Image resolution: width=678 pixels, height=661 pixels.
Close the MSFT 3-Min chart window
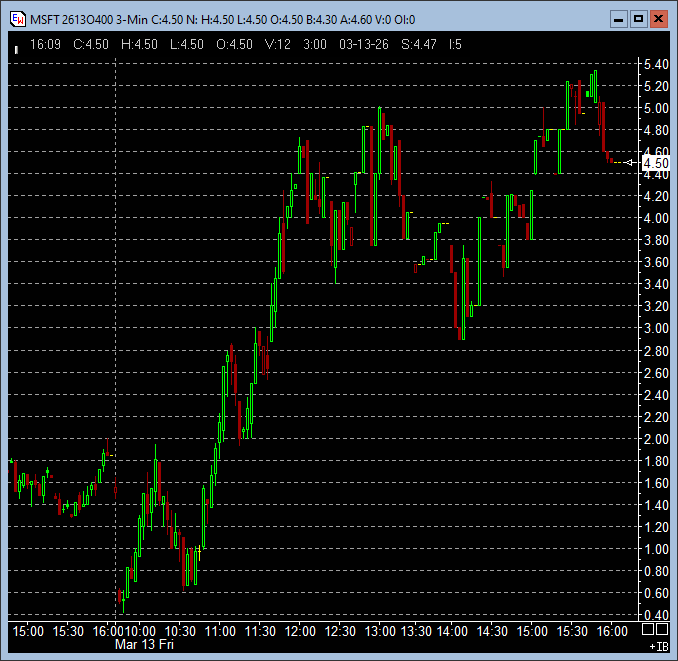click(x=658, y=19)
